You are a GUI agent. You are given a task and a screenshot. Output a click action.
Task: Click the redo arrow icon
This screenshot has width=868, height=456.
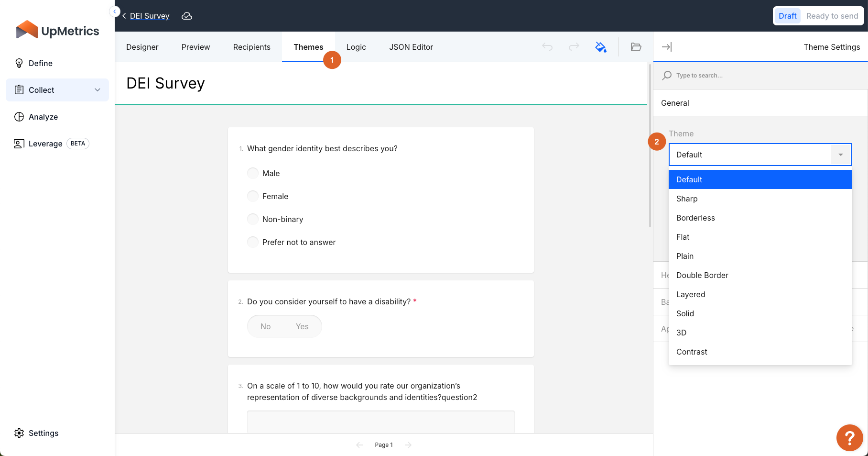tap(574, 47)
